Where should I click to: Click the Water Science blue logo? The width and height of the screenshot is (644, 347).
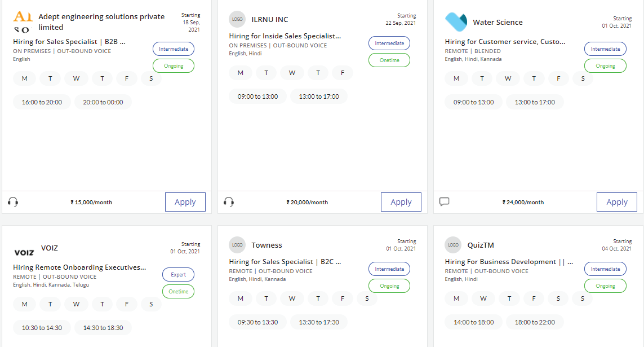456,22
